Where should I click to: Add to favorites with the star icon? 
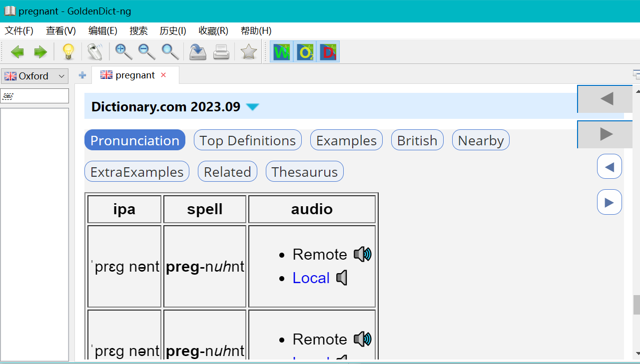point(249,51)
